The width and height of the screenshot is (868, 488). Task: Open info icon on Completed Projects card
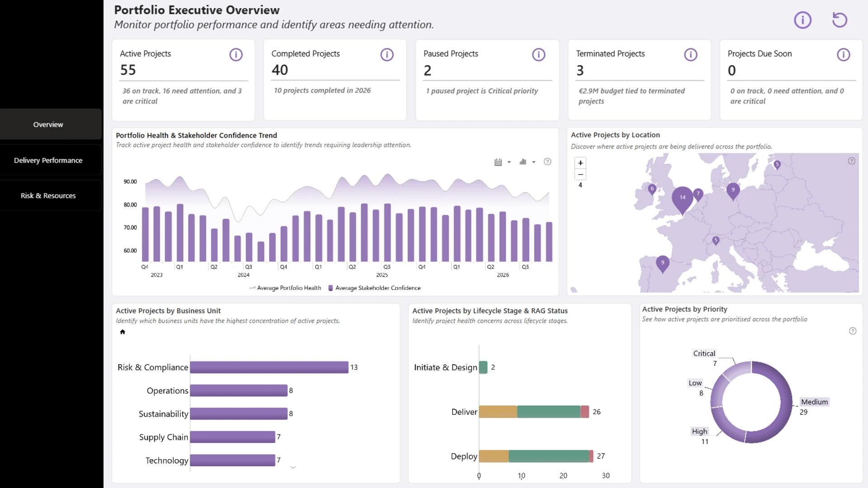click(x=387, y=55)
